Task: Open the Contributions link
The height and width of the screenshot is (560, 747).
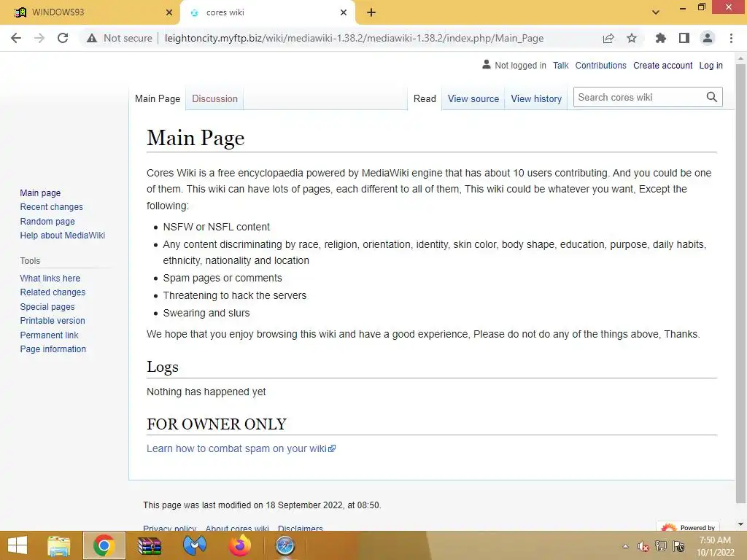Action: coord(600,65)
